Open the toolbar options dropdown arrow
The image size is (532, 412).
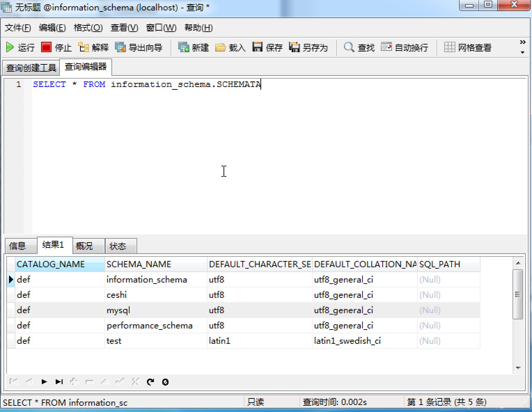[x=523, y=53]
